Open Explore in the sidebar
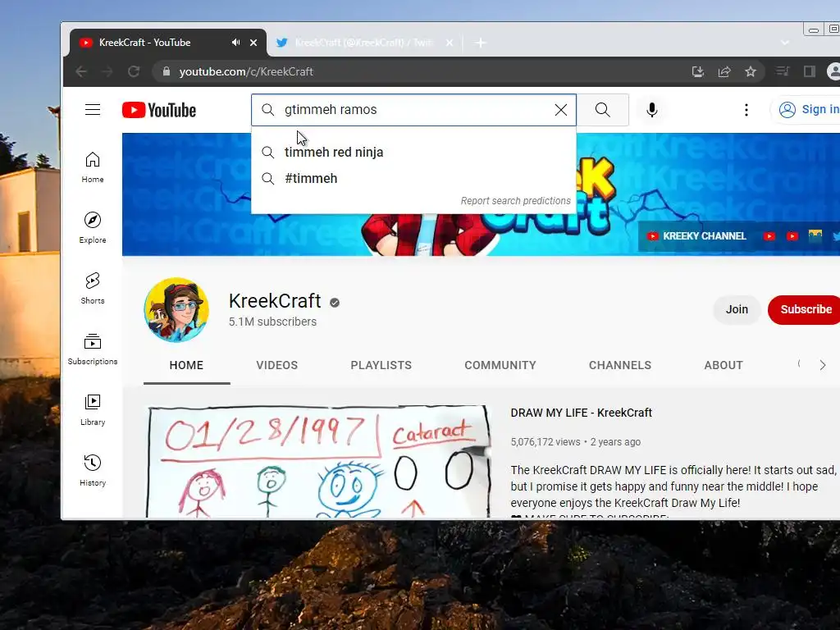This screenshot has height=630, width=840. (x=93, y=228)
